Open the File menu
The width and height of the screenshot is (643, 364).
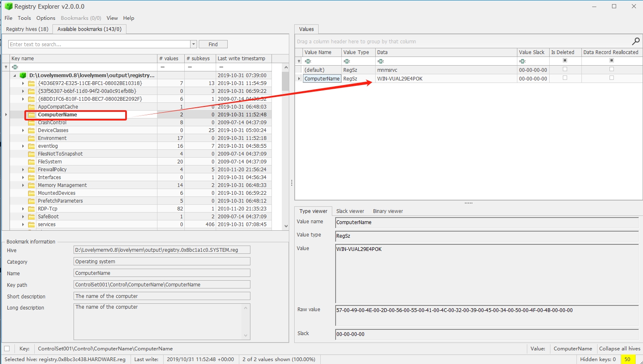pos(8,18)
